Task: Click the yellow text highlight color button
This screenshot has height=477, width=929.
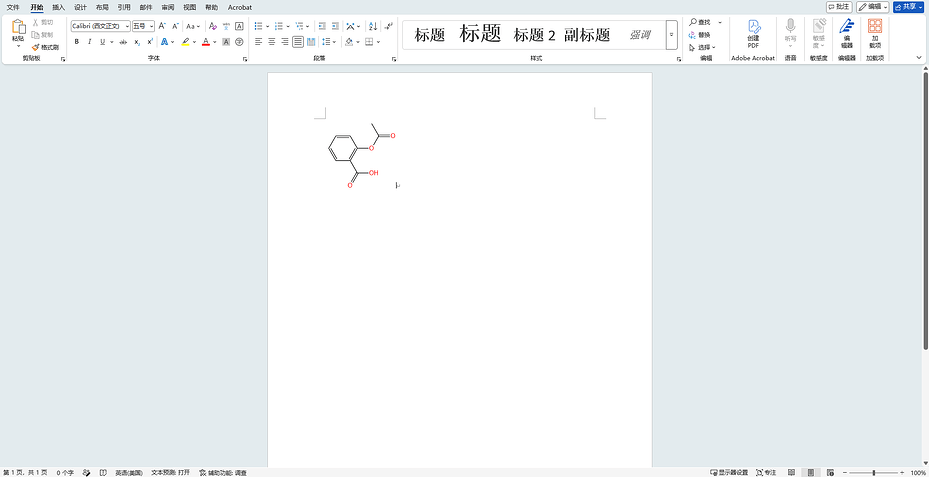Action: click(186, 42)
